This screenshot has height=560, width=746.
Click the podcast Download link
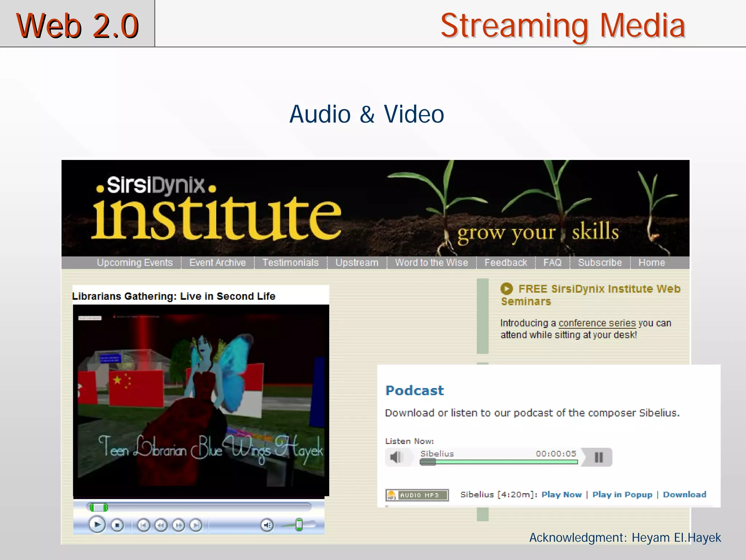coord(684,494)
